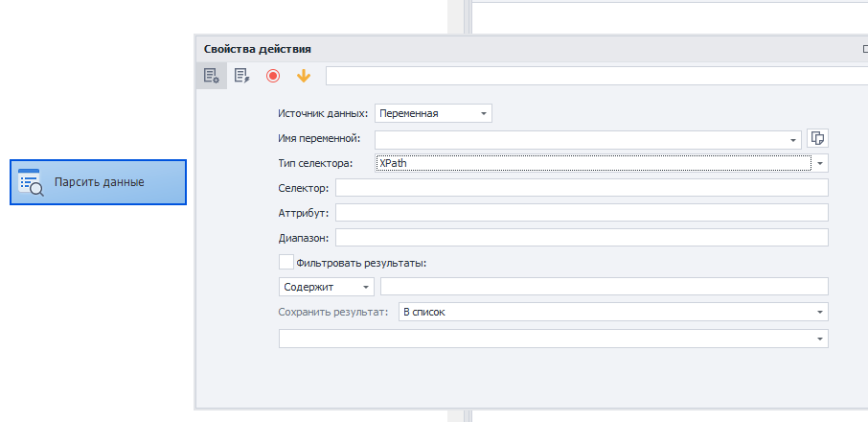Select the action settings icon with gear
This screenshot has width=868, height=422.
[x=212, y=76]
